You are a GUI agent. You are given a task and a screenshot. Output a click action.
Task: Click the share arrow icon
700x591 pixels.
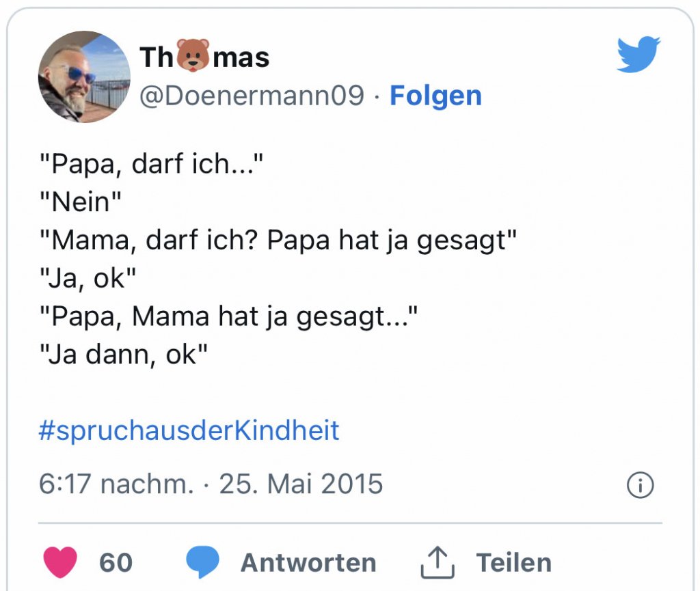pyautogui.click(x=437, y=562)
